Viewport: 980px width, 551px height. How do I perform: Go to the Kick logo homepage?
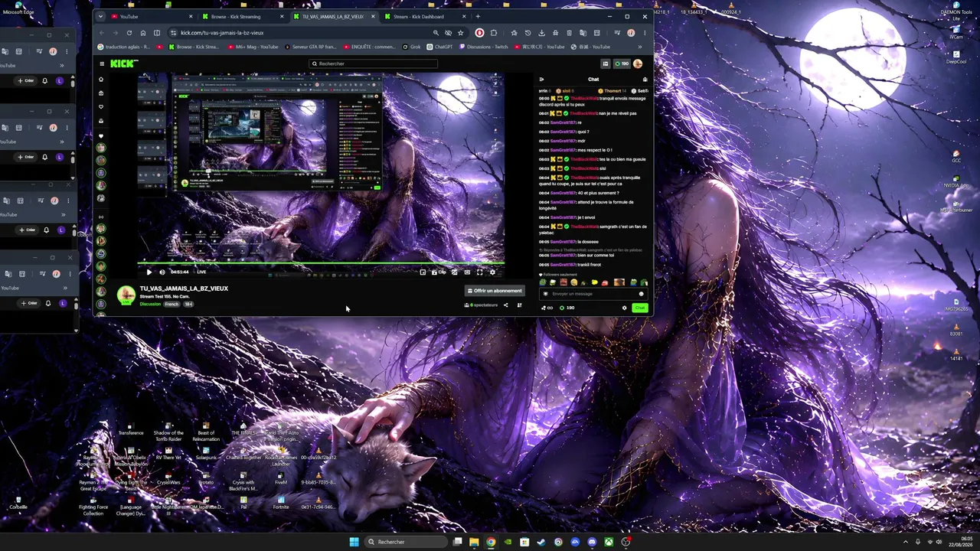click(123, 64)
